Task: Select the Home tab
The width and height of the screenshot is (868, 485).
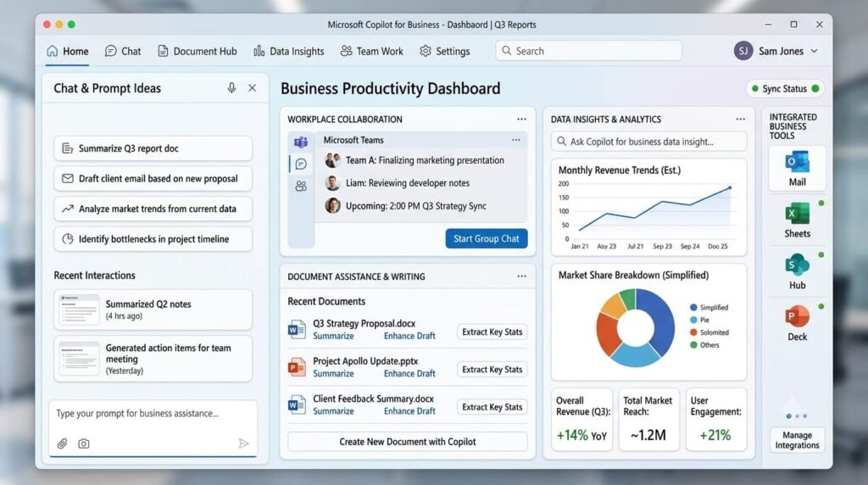Action: click(68, 51)
